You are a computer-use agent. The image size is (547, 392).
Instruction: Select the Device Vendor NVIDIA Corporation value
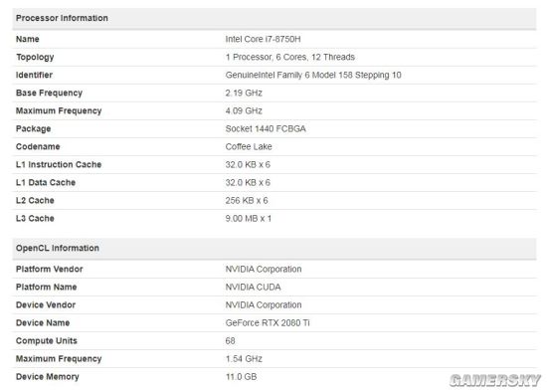tap(264, 305)
